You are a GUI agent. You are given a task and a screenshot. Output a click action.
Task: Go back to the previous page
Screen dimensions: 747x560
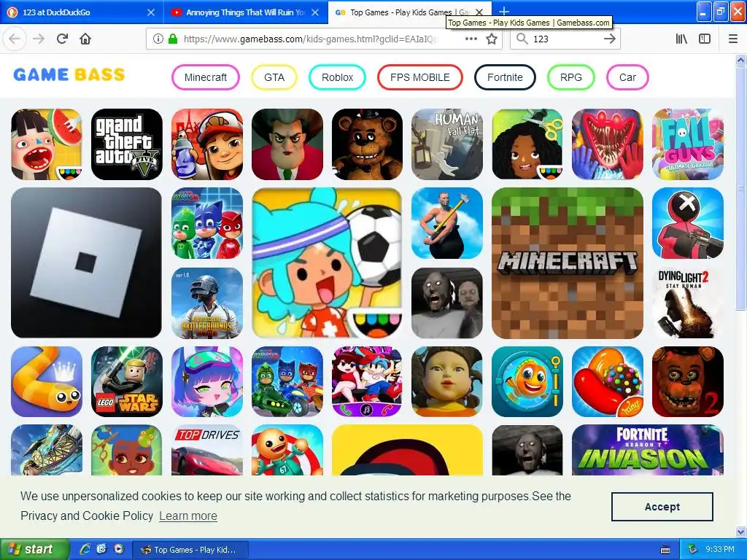tap(15, 39)
